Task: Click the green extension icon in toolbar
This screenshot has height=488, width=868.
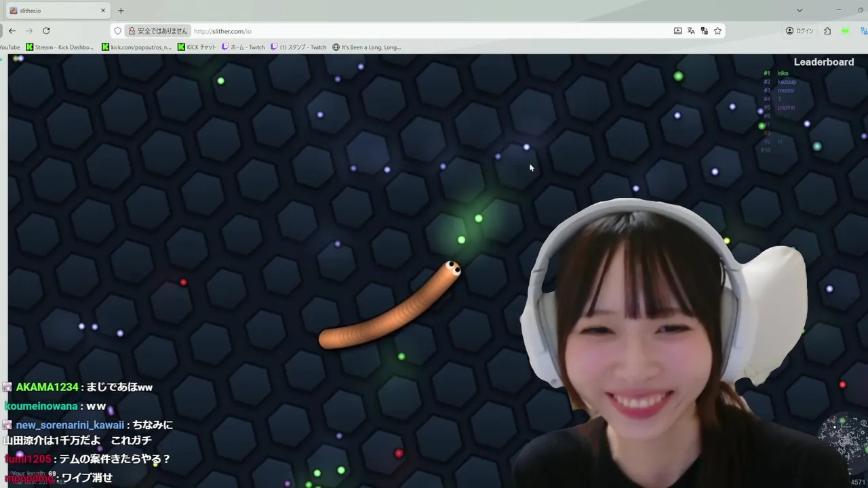Action: click(845, 31)
